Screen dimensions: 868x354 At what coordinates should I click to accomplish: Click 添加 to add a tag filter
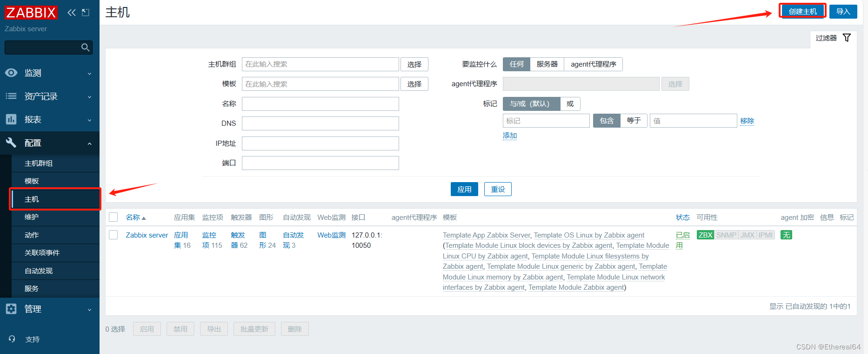click(510, 136)
